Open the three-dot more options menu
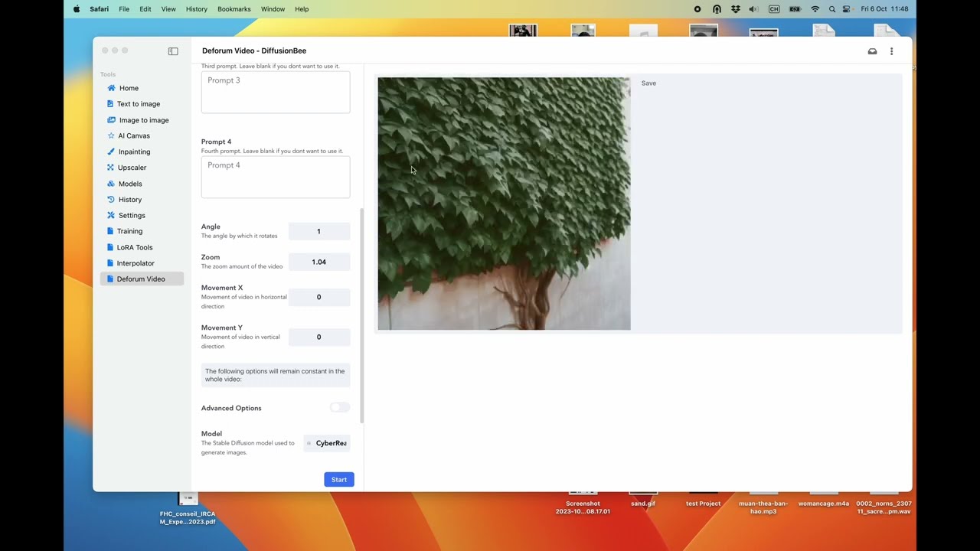The width and height of the screenshot is (980, 551). 891,51
